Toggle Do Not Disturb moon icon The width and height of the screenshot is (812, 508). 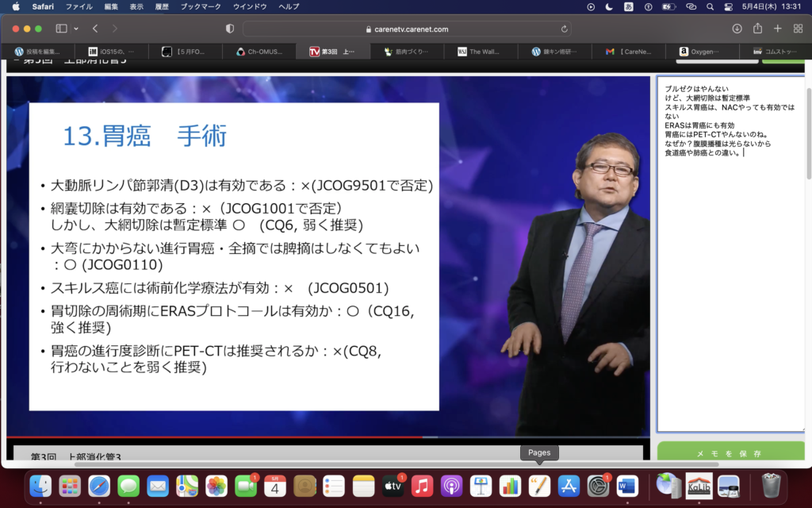pos(609,6)
